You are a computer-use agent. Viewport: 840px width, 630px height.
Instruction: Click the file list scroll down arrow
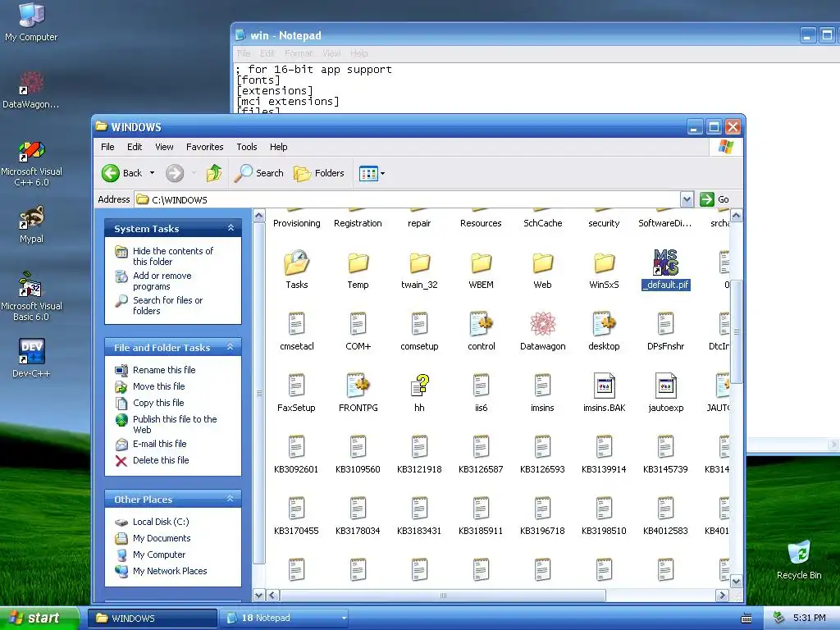coord(736,582)
